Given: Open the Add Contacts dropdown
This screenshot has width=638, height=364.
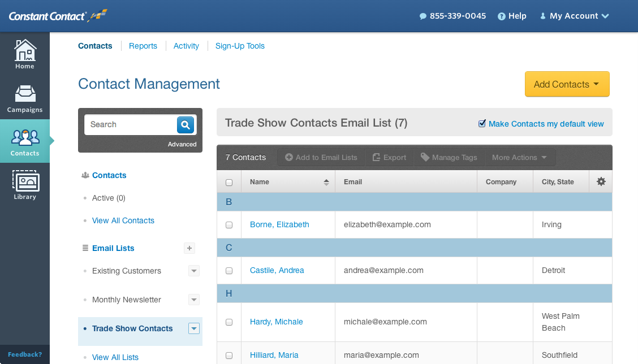Looking at the screenshot, I should (567, 84).
